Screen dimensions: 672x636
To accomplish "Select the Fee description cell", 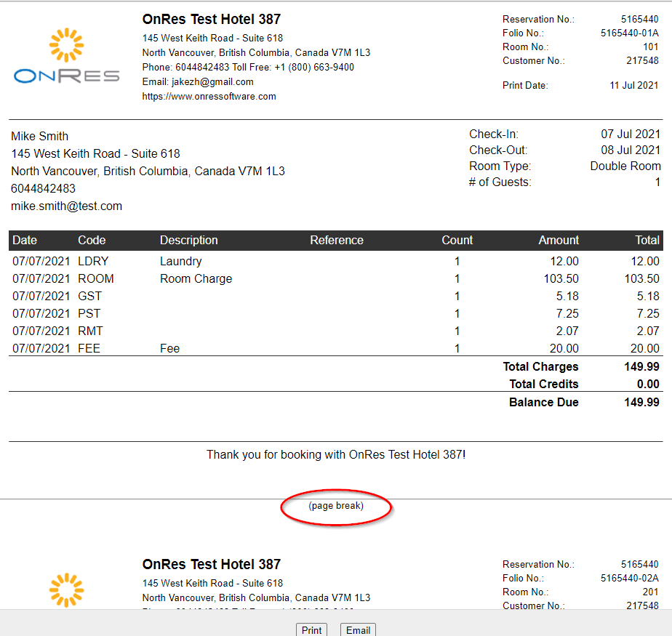I will click(x=169, y=349).
